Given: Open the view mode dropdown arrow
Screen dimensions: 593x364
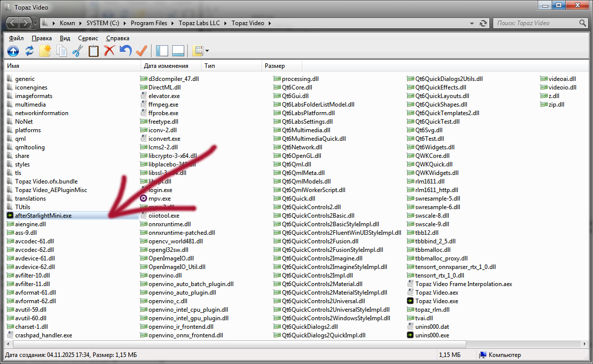Looking at the screenshot, I should [207, 51].
